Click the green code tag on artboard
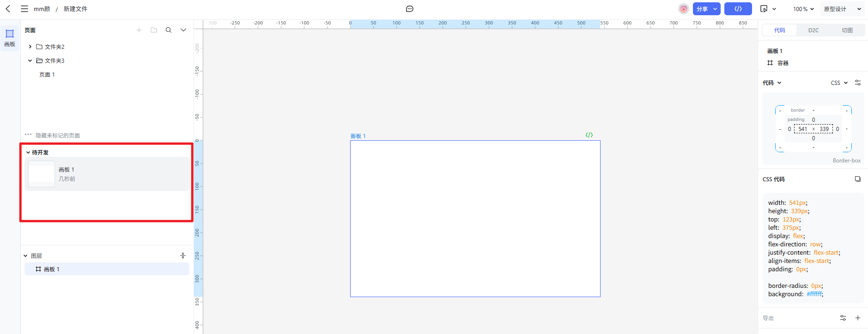This screenshot has width=868, height=334. pyautogui.click(x=589, y=135)
